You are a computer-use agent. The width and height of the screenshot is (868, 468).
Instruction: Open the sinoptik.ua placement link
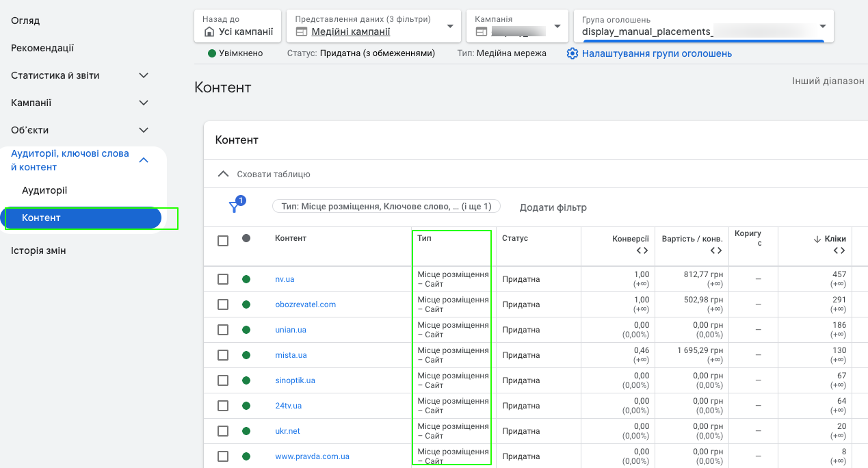295,380
